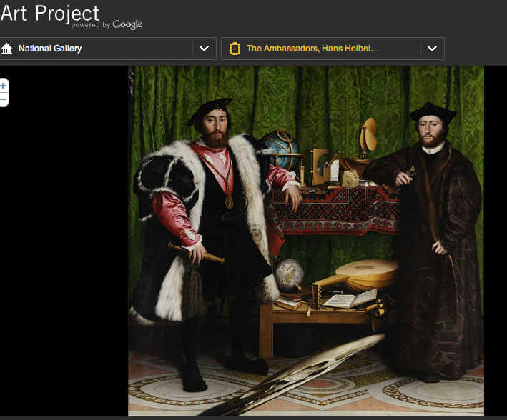The image size is (507, 420).
Task: Click the blue celestial globe
Action: pyautogui.click(x=279, y=149)
